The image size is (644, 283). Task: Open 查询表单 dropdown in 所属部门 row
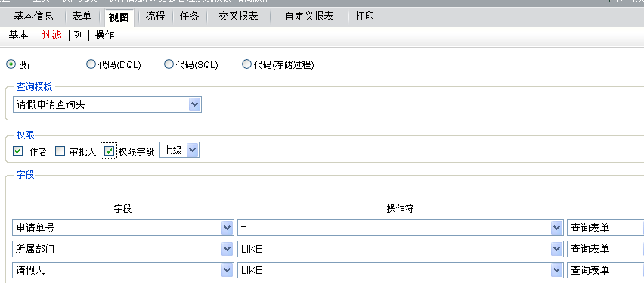pyautogui.click(x=605, y=249)
